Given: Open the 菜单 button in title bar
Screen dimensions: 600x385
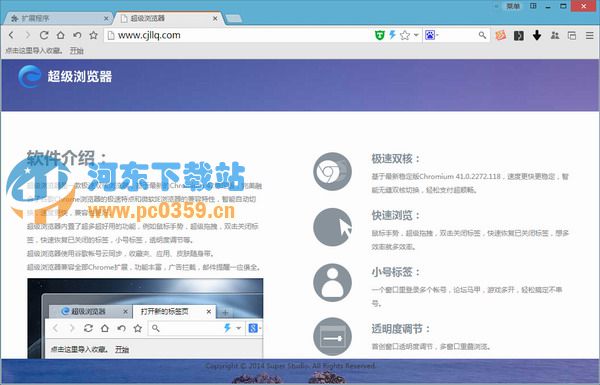Looking at the screenshot, I should [x=513, y=6].
